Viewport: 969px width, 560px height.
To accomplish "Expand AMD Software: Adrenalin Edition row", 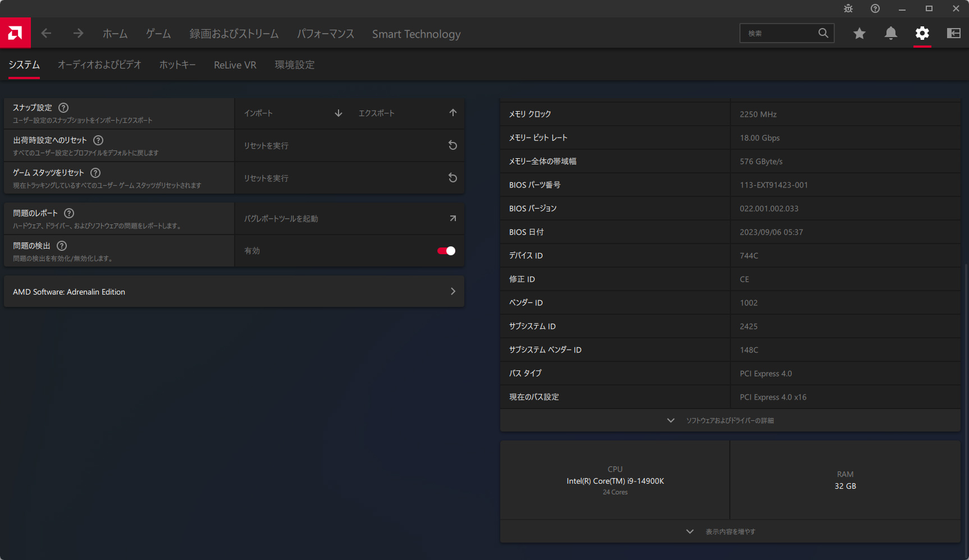I will point(234,291).
